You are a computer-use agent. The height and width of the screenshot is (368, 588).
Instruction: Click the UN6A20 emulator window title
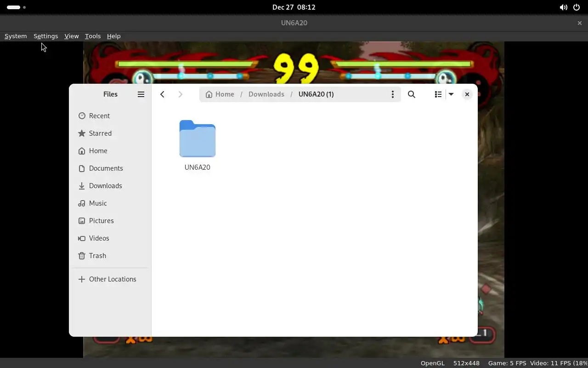(x=294, y=23)
